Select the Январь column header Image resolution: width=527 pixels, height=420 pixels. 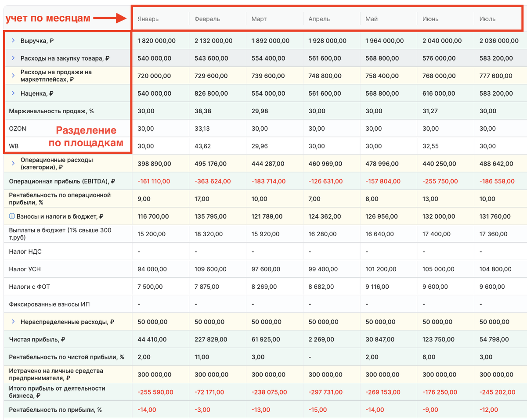click(148, 19)
